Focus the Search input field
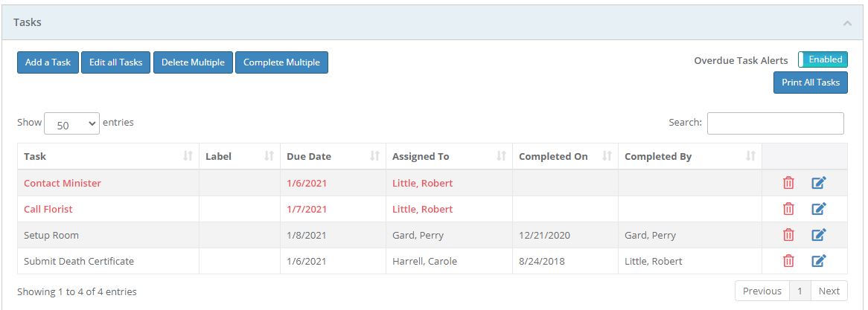This screenshot has height=310, width=868. click(x=775, y=123)
